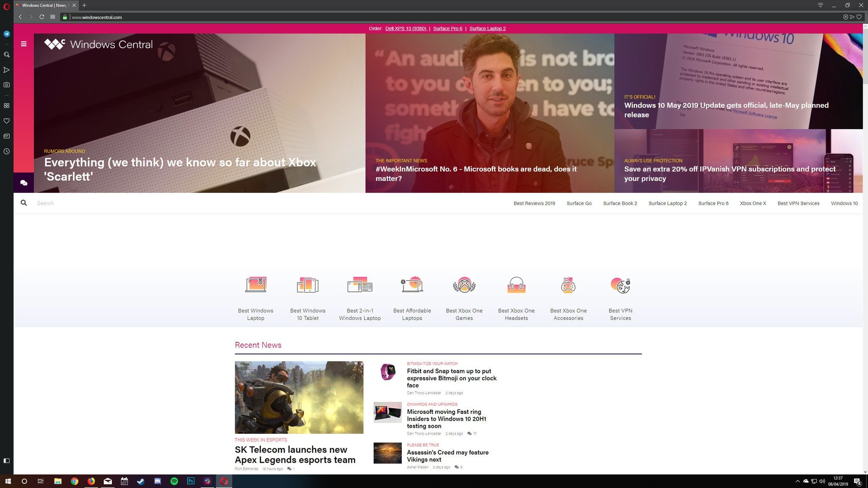Open Best Xbox One Games icon
Image resolution: width=868 pixels, height=488 pixels.
click(x=464, y=285)
